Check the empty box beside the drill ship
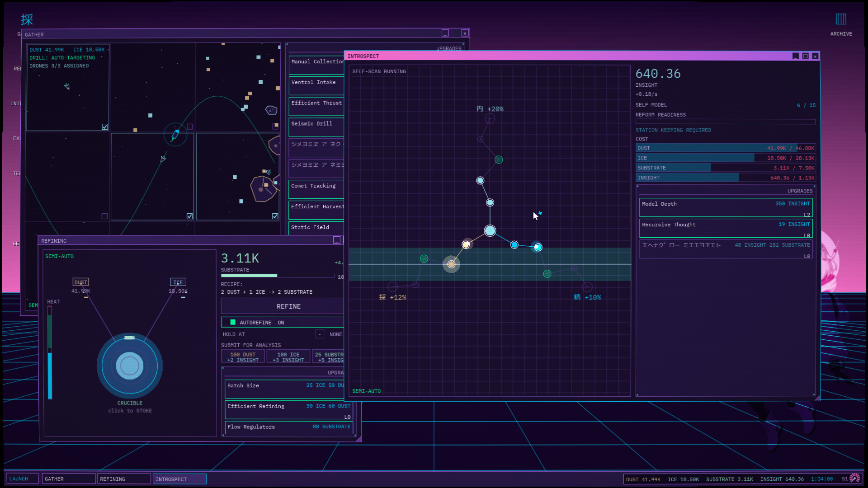This screenshot has width=868, height=488. tap(190, 127)
